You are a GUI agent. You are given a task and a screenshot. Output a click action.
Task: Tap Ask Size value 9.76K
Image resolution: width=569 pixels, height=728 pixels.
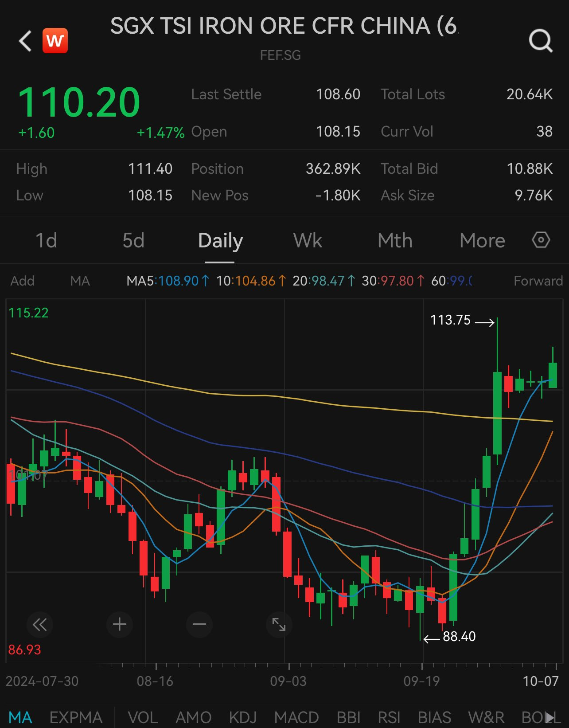(534, 196)
